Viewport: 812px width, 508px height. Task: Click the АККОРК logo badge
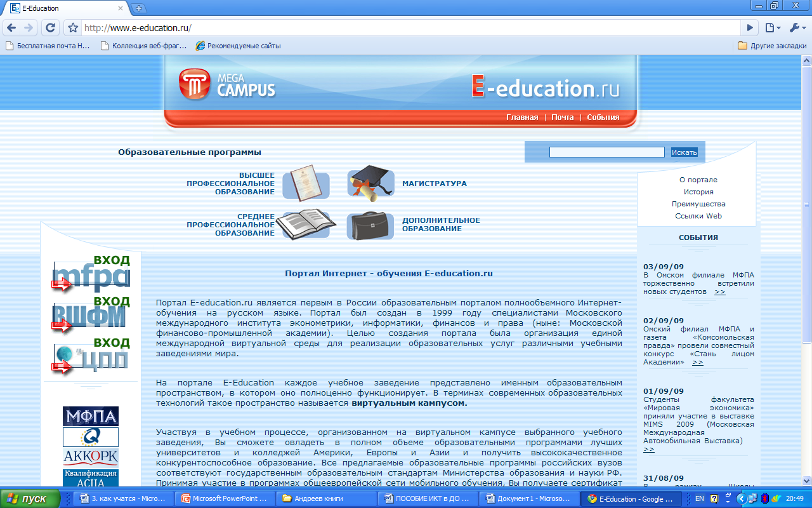click(91, 458)
